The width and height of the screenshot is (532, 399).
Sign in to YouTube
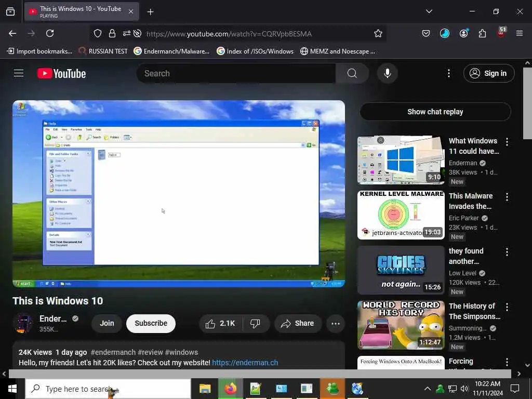pyautogui.click(x=489, y=73)
